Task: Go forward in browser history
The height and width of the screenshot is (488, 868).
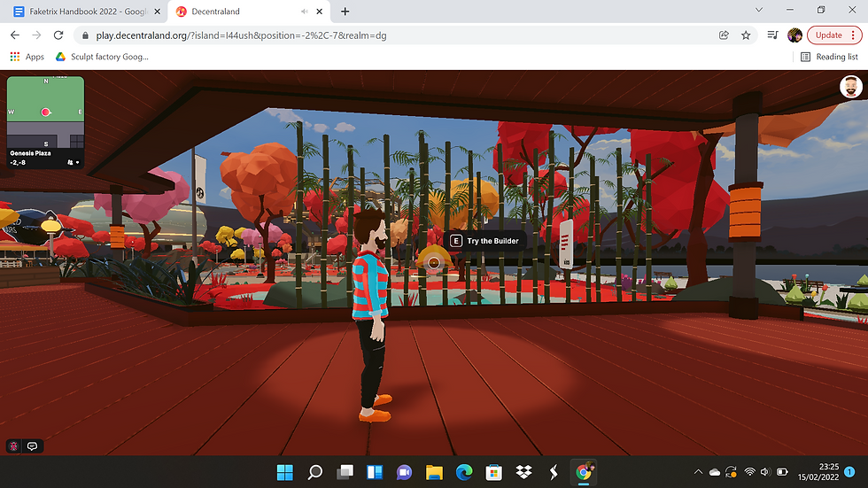Action: pyautogui.click(x=36, y=35)
